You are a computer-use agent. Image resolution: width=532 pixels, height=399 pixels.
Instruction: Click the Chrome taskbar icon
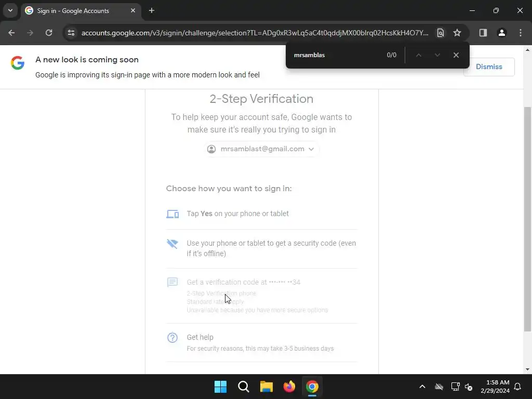coord(312,387)
